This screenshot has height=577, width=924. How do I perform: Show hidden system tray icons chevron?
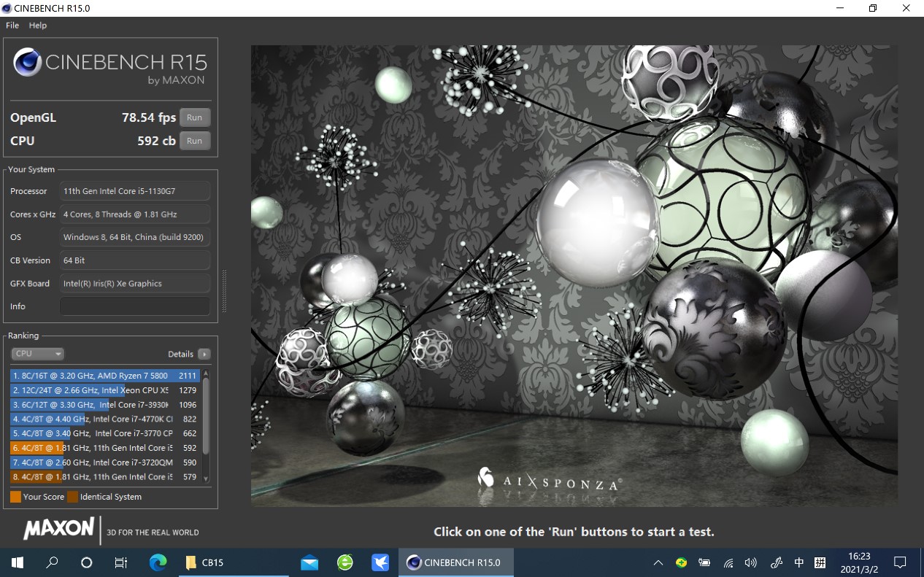pyautogui.click(x=658, y=562)
